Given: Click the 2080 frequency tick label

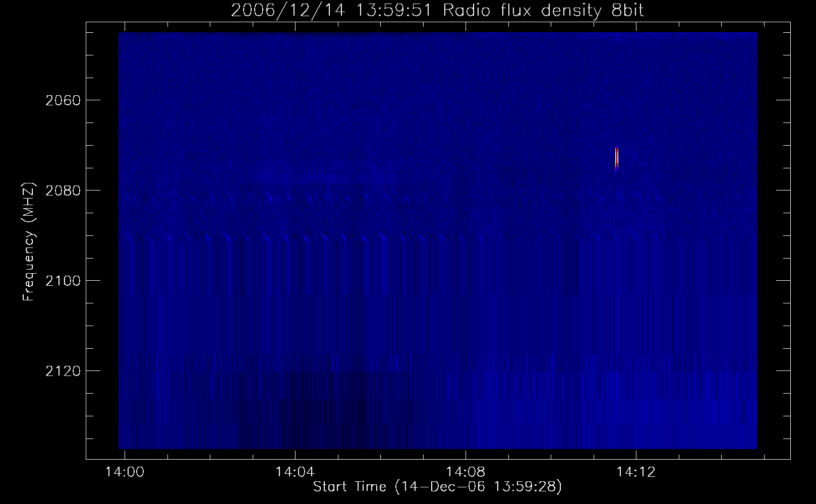Looking at the screenshot, I should pyautogui.click(x=63, y=191).
